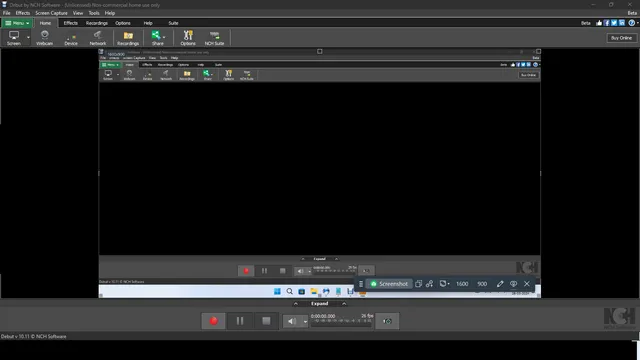Click the copy icon in Screenshot bar
The image size is (640, 360).
[x=418, y=284]
